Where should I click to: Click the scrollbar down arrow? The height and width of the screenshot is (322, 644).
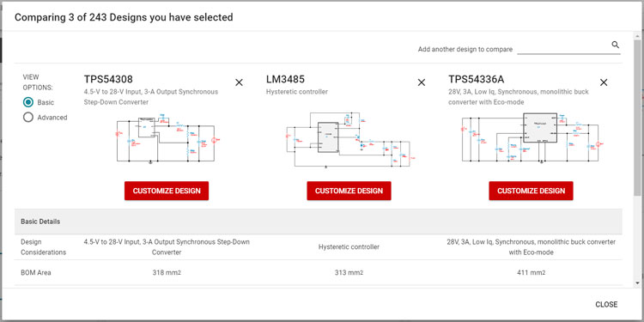(x=637, y=283)
